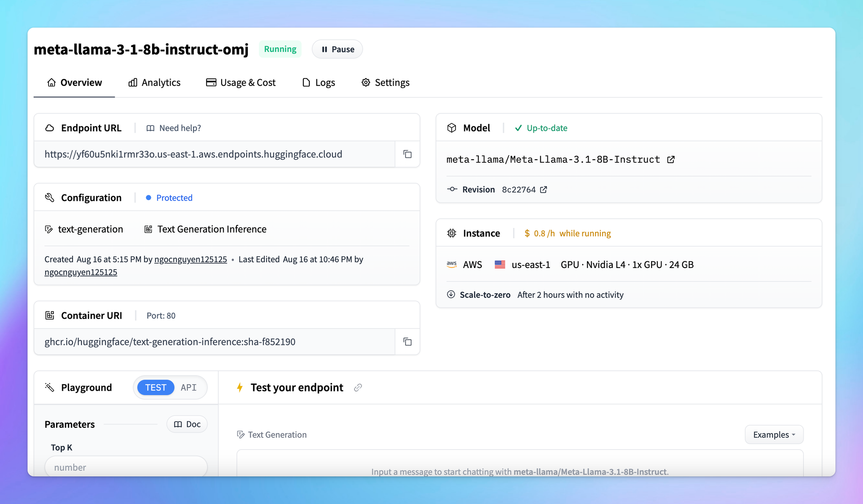Open the Logs tab
The height and width of the screenshot is (504, 863).
click(319, 83)
